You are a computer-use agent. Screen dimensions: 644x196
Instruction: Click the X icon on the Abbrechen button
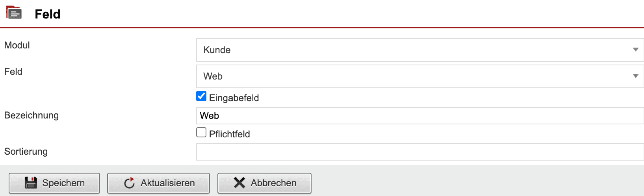pos(239,183)
